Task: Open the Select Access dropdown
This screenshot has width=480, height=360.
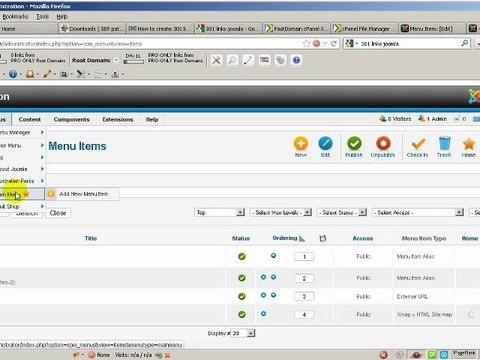Action: pyautogui.click(x=418, y=212)
